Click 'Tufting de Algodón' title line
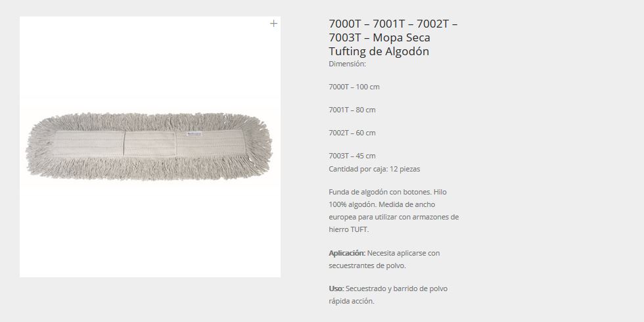The height and width of the screenshot is (322, 644). [x=379, y=51]
